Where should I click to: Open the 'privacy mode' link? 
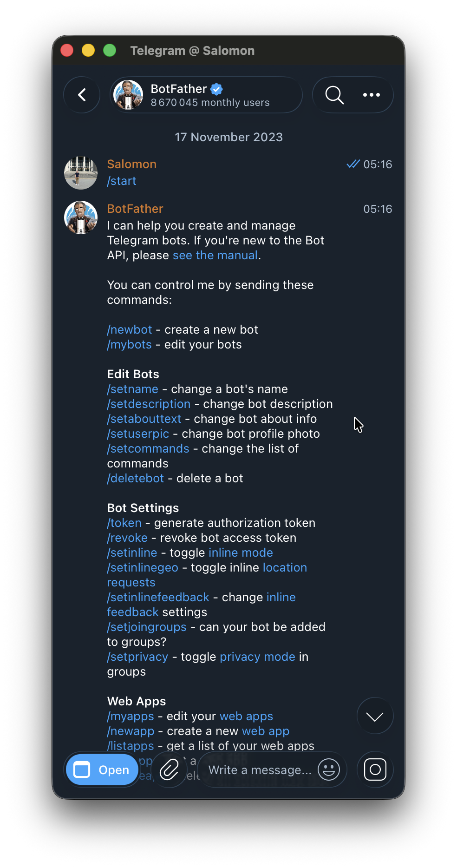[x=257, y=657]
